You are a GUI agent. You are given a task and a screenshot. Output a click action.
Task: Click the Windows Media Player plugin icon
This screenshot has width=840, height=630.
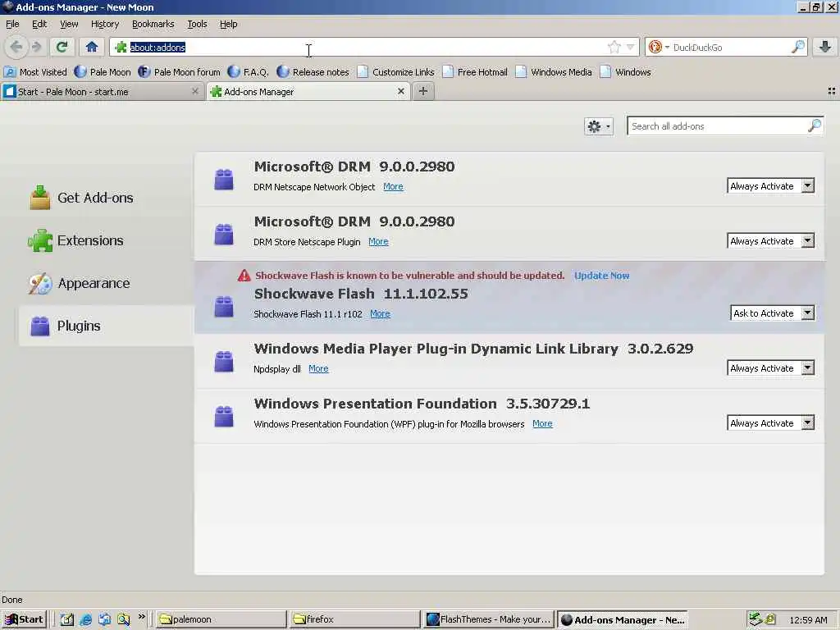click(x=224, y=361)
